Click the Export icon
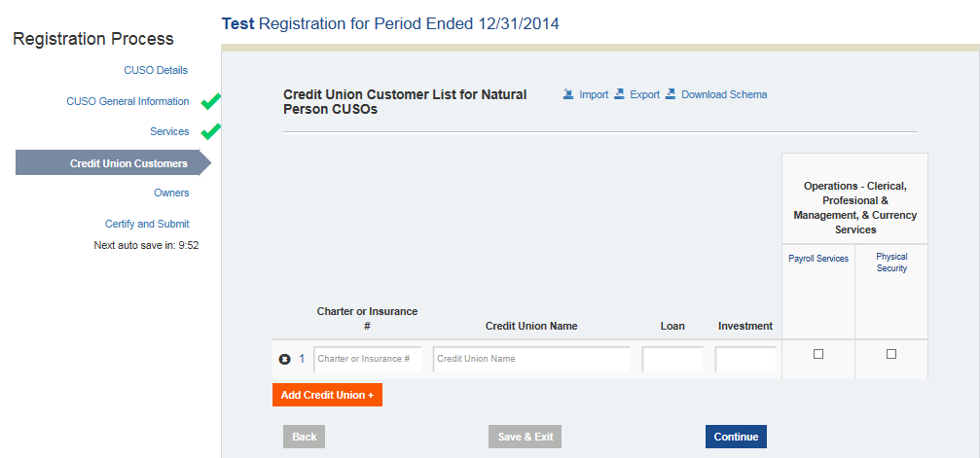 coord(619,94)
